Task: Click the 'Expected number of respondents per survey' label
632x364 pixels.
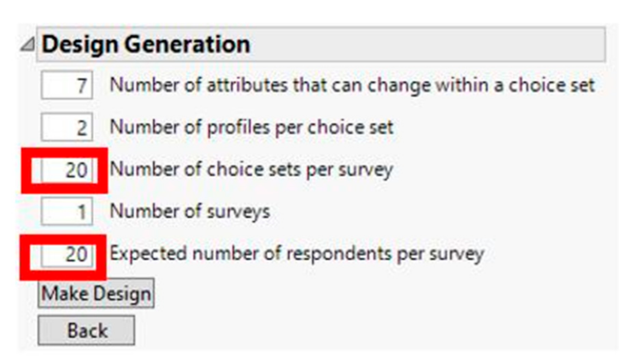Action: click(x=297, y=254)
